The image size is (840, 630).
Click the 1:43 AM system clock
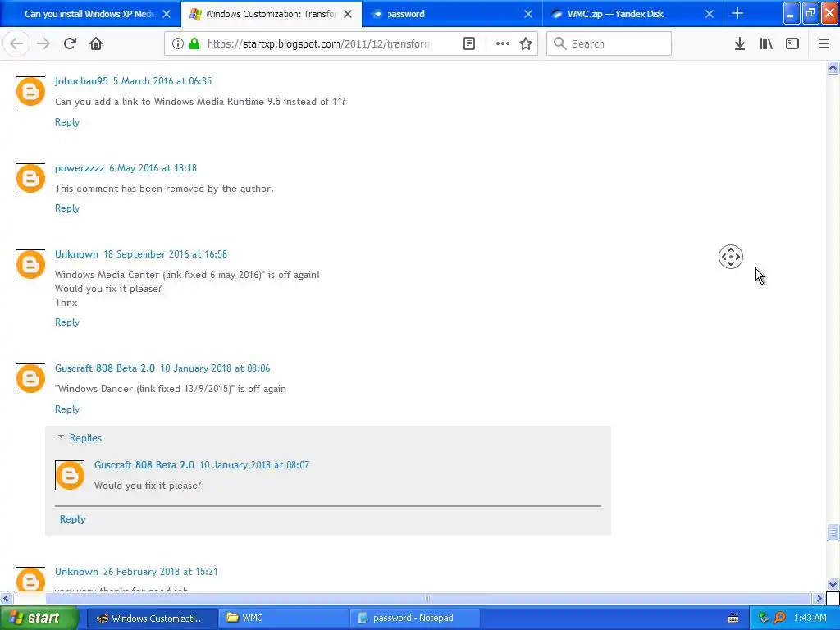tap(810, 619)
